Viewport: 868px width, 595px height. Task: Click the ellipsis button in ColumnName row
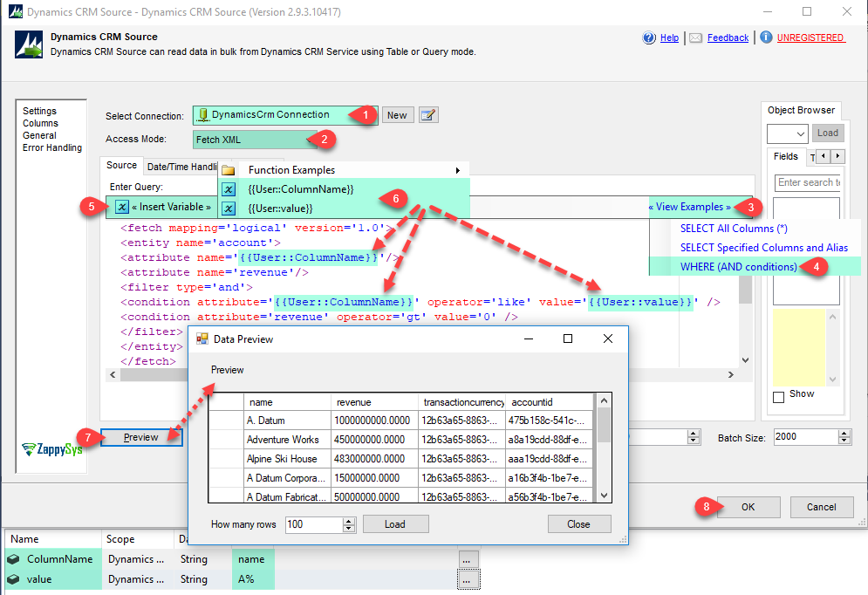click(468, 560)
